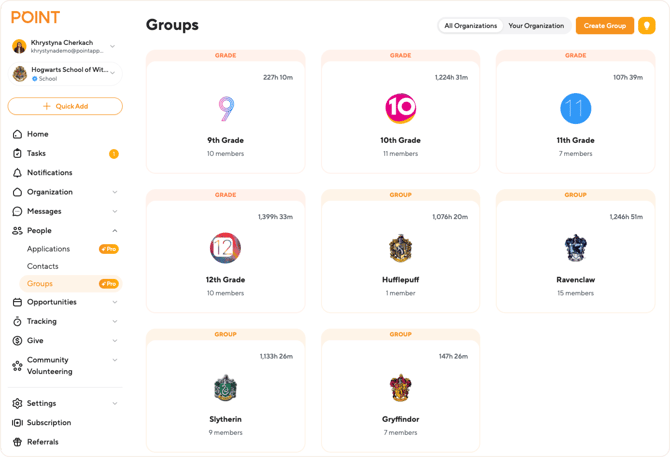This screenshot has height=457, width=670.
Task: Click the Hufflepuff crest icon
Action: click(400, 248)
